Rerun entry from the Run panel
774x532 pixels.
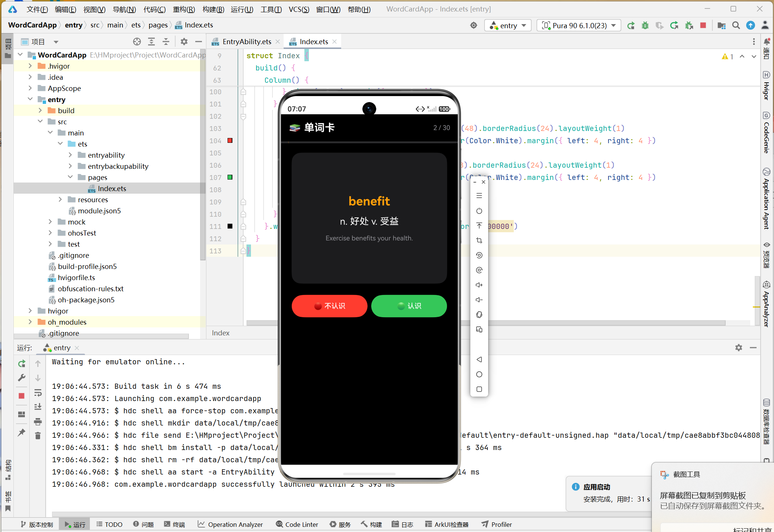coord(22,364)
